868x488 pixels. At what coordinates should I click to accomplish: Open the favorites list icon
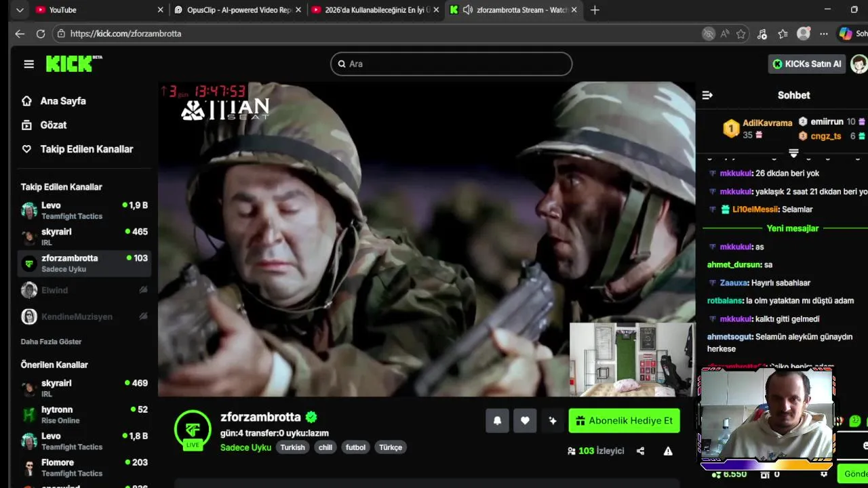(783, 33)
